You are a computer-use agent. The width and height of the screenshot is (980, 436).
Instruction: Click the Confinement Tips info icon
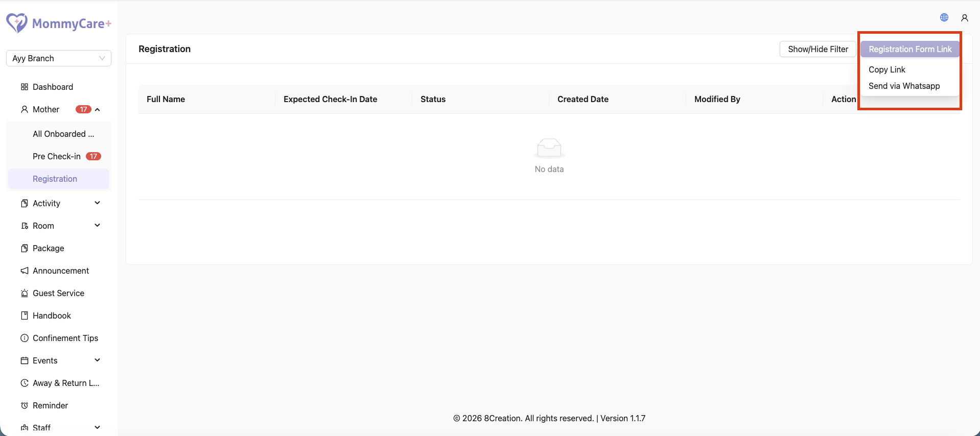[24, 338]
